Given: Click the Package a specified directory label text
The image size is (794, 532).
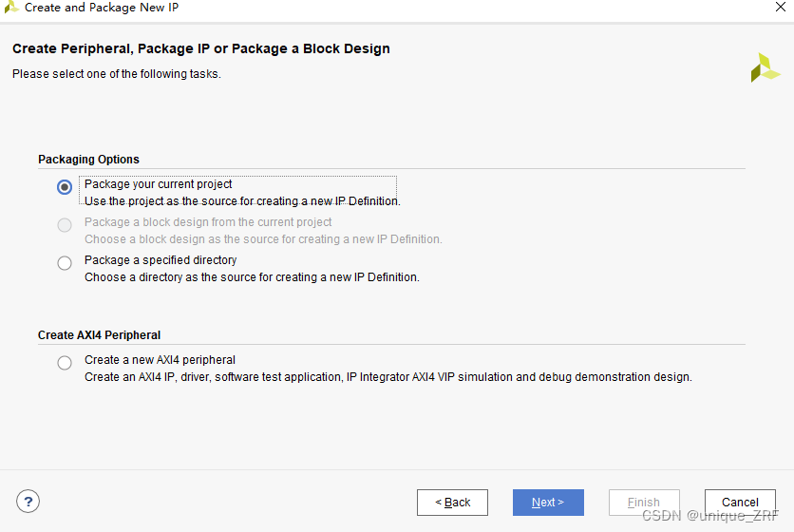Looking at the screenshot, I should tap(161, 260).
